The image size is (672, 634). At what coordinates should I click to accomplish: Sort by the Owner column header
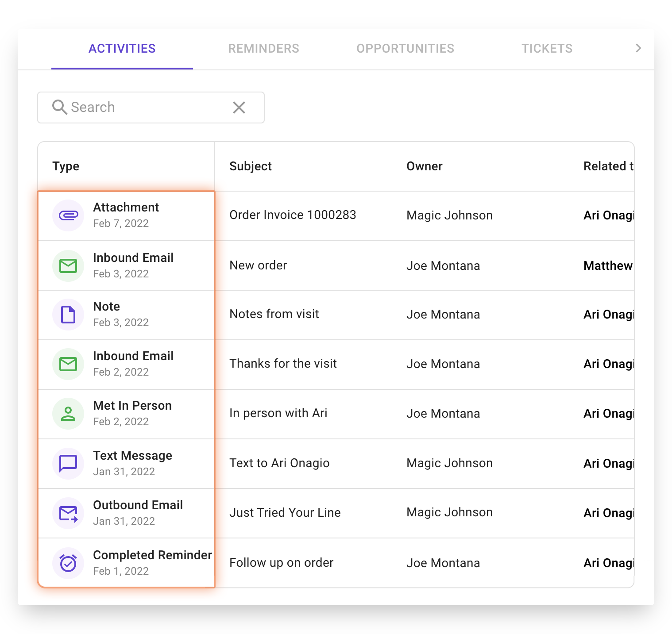(424, 166)
